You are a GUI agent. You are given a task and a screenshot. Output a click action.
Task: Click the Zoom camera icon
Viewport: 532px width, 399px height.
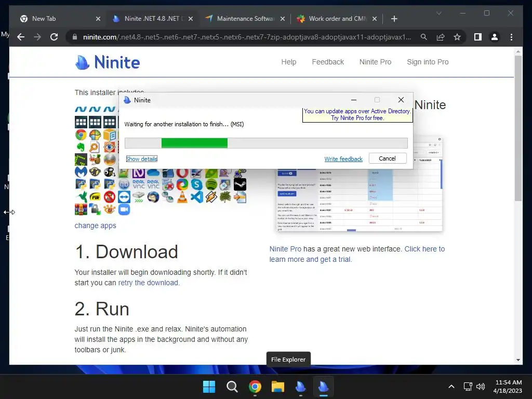coord(124,209)
